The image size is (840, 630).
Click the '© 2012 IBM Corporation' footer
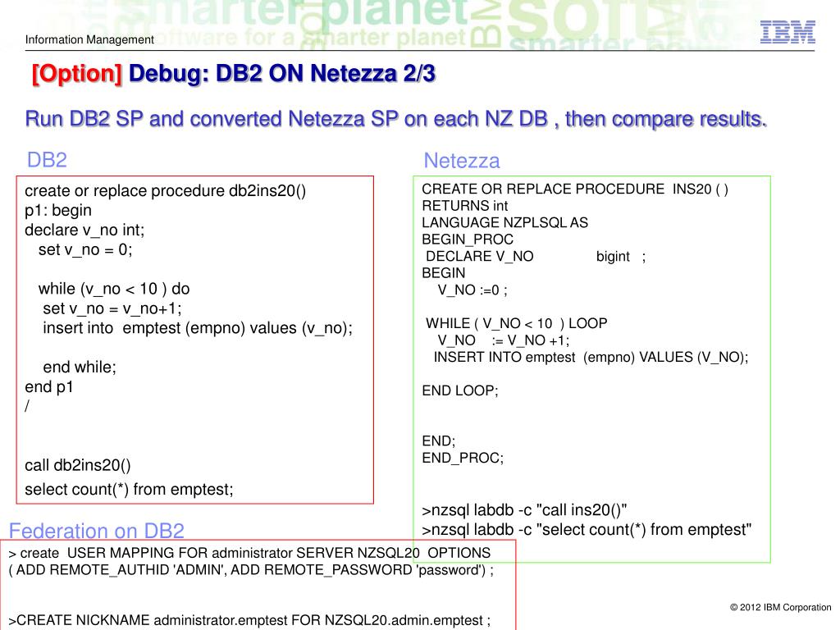[781, 607]
